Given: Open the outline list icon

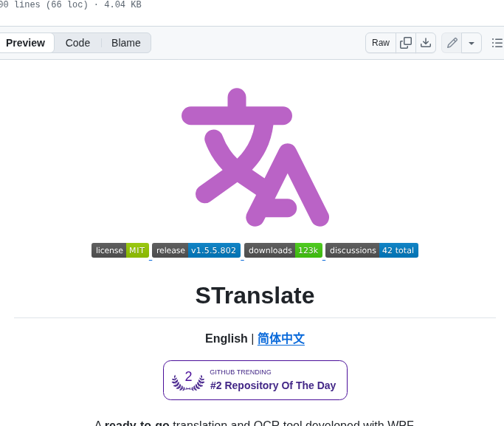Looking at the screenshot, I should 497,43.
